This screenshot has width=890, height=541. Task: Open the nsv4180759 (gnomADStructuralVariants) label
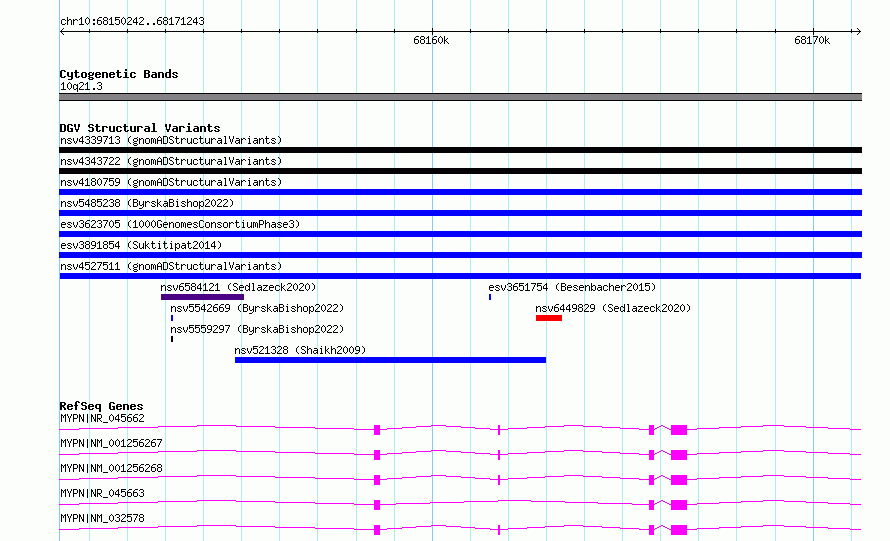pyautogui.click(x=171, y=182)
